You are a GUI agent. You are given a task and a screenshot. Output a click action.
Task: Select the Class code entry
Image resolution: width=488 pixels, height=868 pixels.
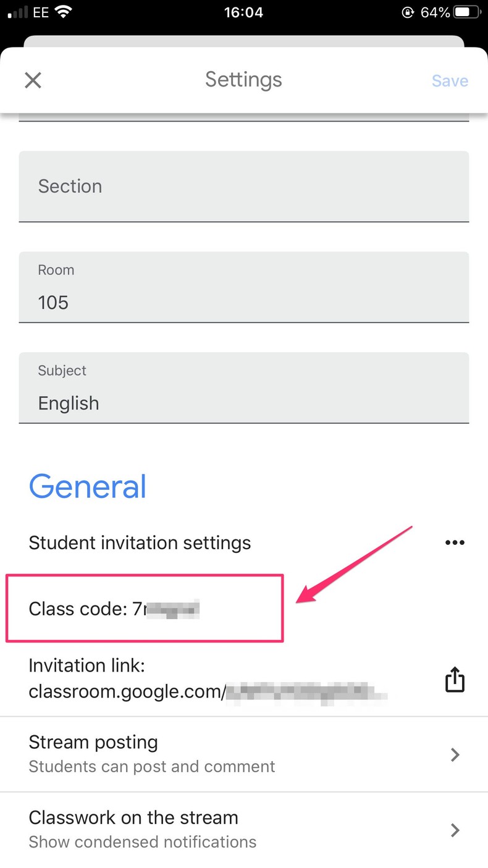[x=114, y=609]
